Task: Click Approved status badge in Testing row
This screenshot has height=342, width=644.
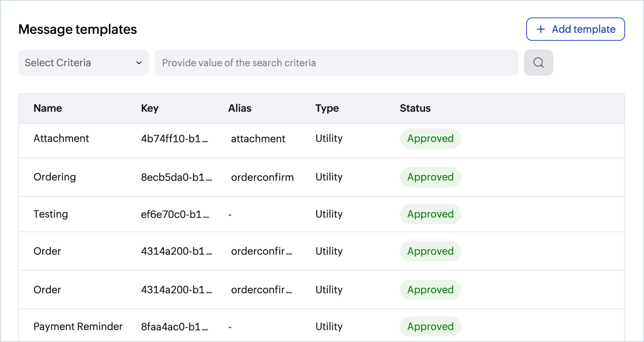Action: click(430, 214)
